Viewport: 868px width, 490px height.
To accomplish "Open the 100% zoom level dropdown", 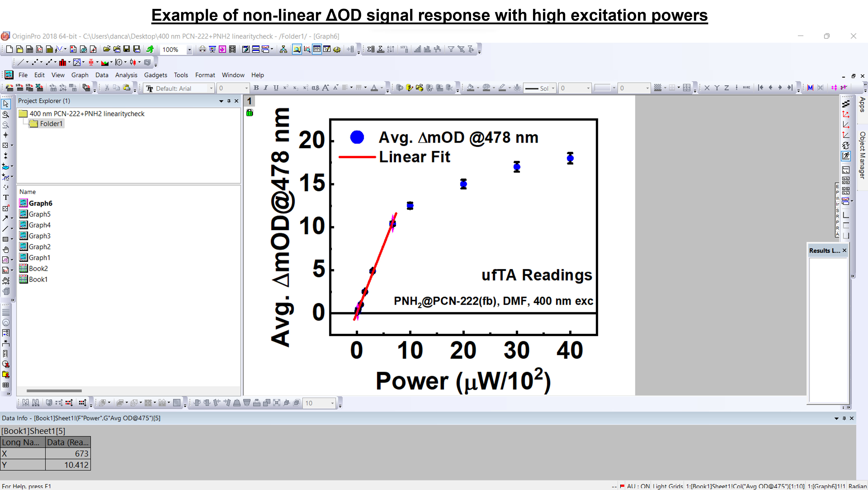I will click(x=189, y=50).
